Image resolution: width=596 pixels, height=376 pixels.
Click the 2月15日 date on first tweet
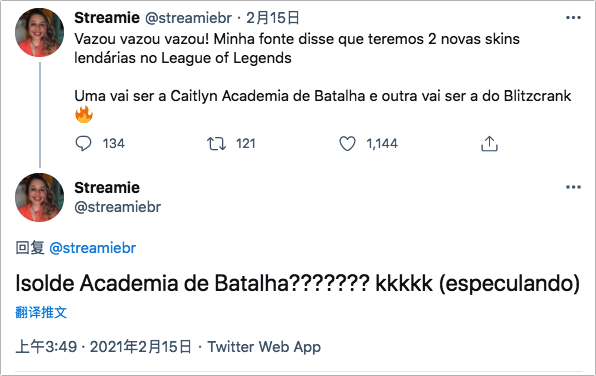click(273, 18)
